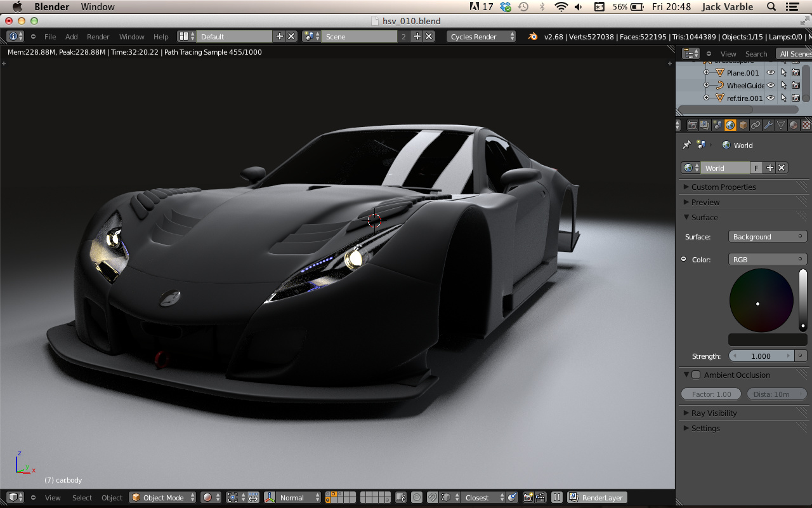Click the color wheel picker
Image resolution: width=812 pixels, height=508 pixels.
(761, 300)
